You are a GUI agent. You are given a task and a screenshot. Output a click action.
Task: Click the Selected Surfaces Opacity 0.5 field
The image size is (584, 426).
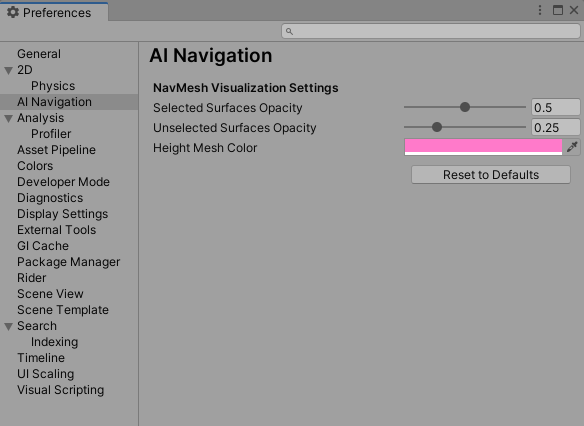point(555,107)
